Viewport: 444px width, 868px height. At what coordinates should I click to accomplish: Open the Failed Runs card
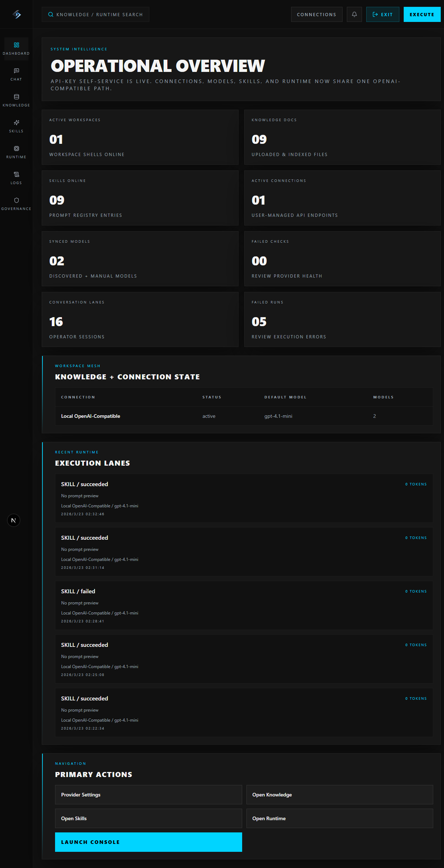(x=342, y=319)
